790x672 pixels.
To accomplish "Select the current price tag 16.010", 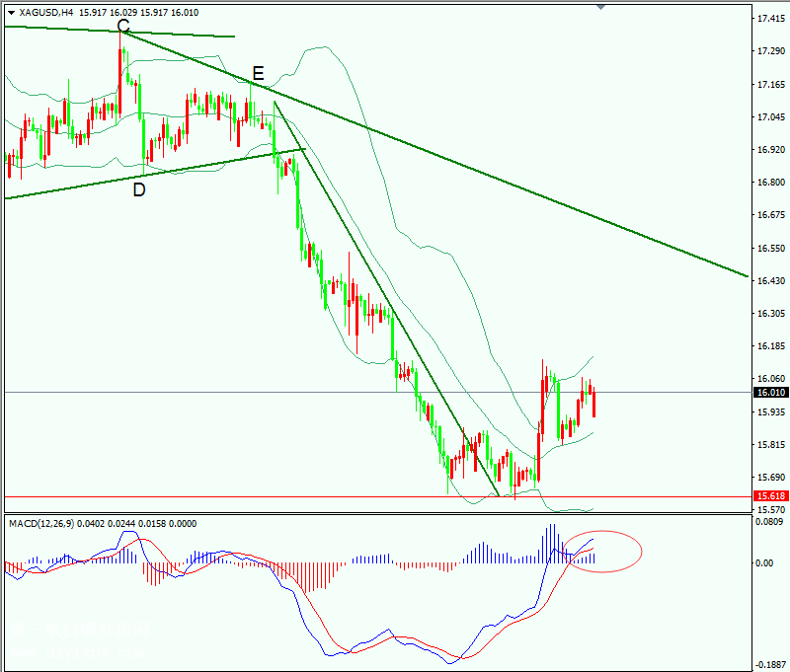I will pyautogui.click(x=771, y=393).
